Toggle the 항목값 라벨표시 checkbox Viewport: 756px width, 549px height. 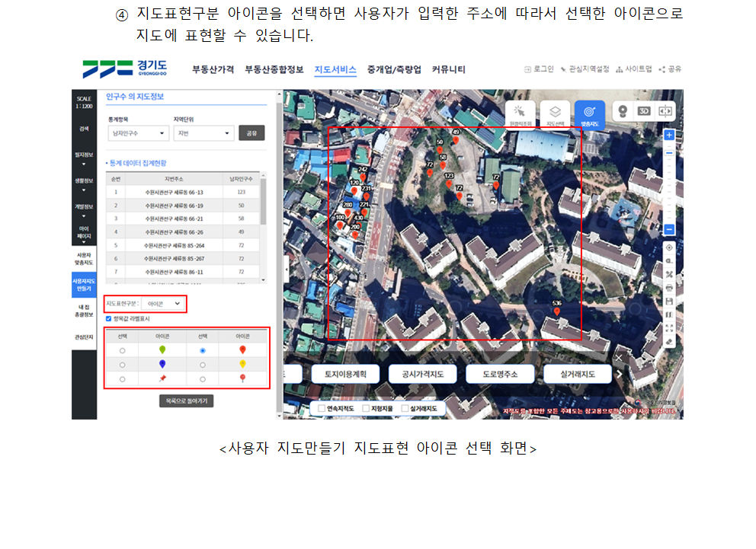pyautogui.click(x=108, y=319)
